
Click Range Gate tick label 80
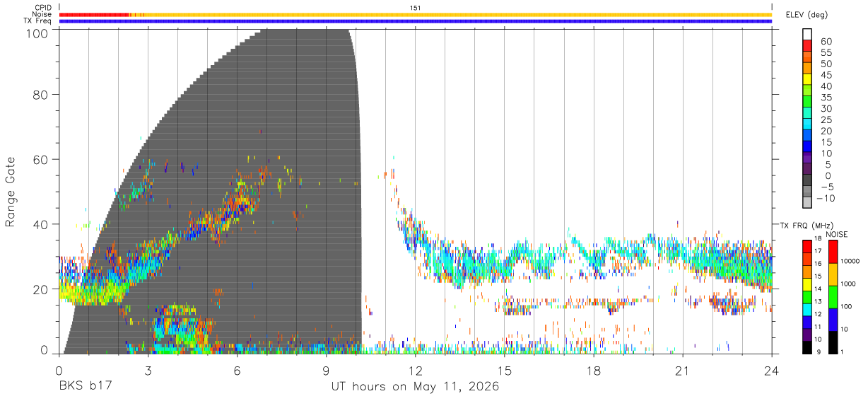tap(40, 94)
